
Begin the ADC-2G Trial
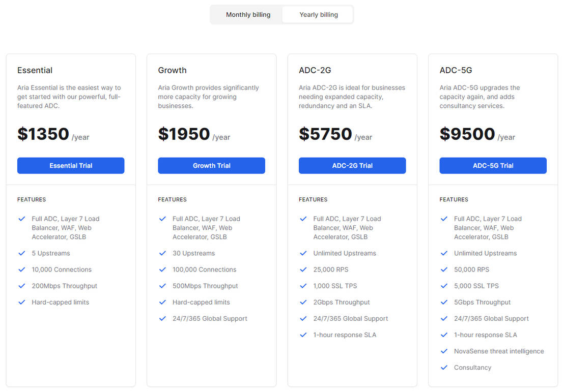352,166
